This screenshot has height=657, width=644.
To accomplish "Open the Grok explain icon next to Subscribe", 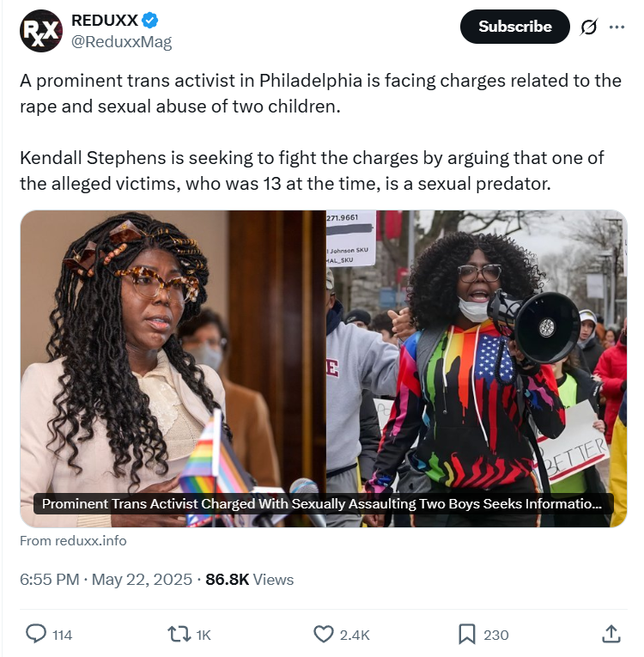I will click(589, 27).
